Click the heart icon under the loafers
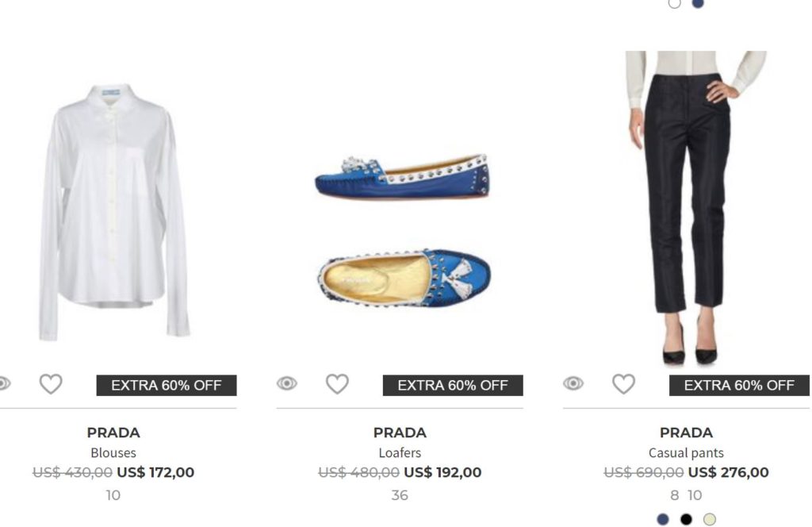This screenshot has width=812, height=527. tap(337, 384)
